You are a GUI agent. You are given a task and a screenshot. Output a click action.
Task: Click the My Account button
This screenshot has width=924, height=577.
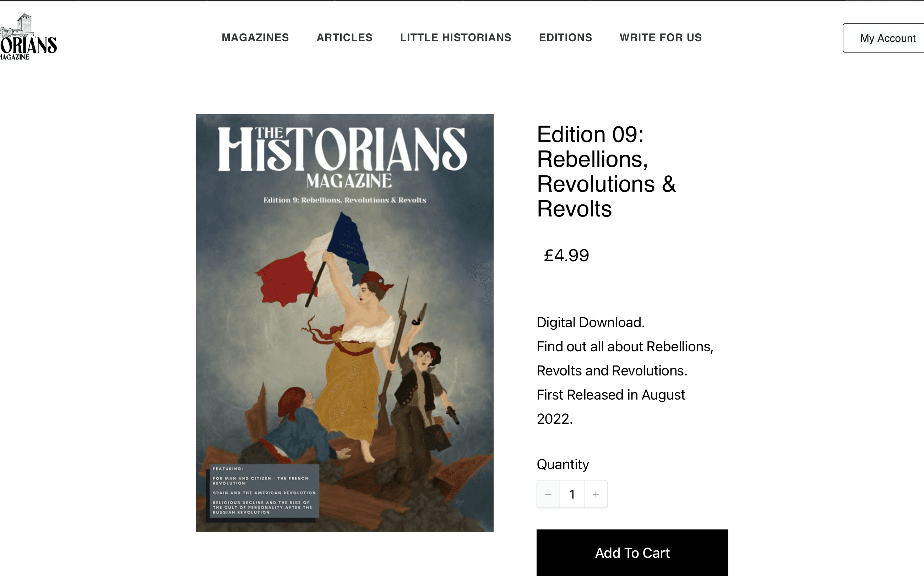coord(884,38)
